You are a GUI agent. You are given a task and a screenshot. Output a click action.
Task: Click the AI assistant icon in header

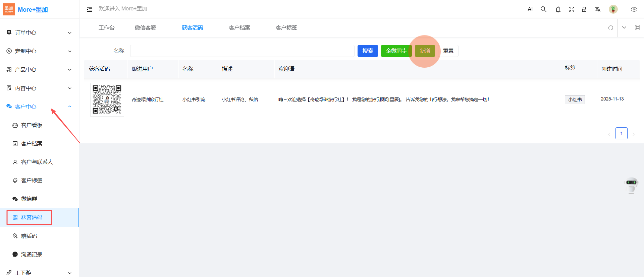(530, 9)
